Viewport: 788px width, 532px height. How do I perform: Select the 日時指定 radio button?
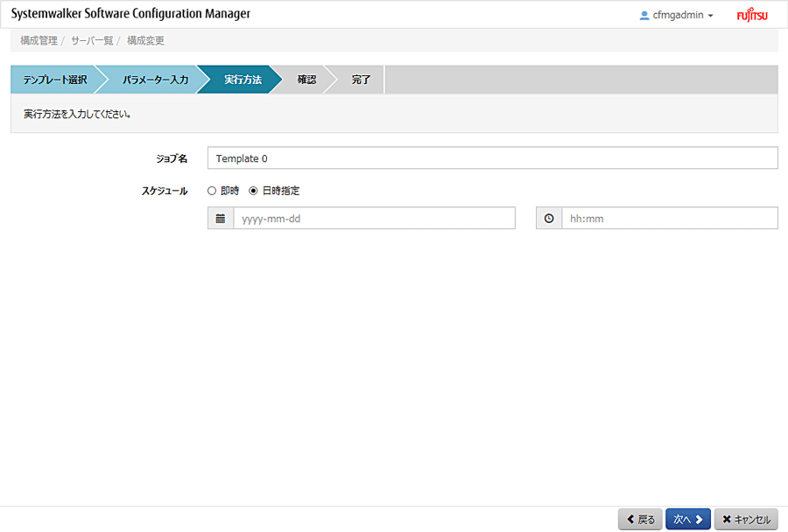254,191
